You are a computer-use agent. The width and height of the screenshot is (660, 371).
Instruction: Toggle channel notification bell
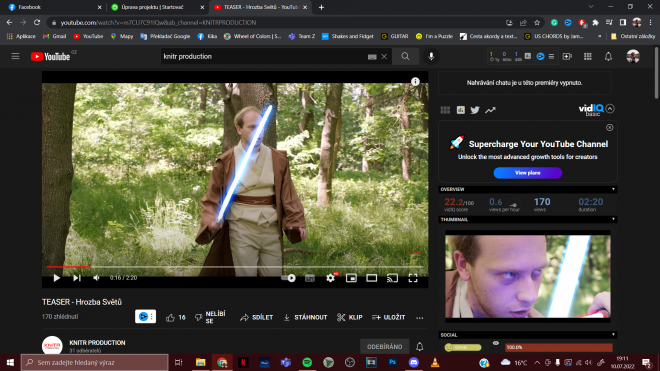pos(420,347)
